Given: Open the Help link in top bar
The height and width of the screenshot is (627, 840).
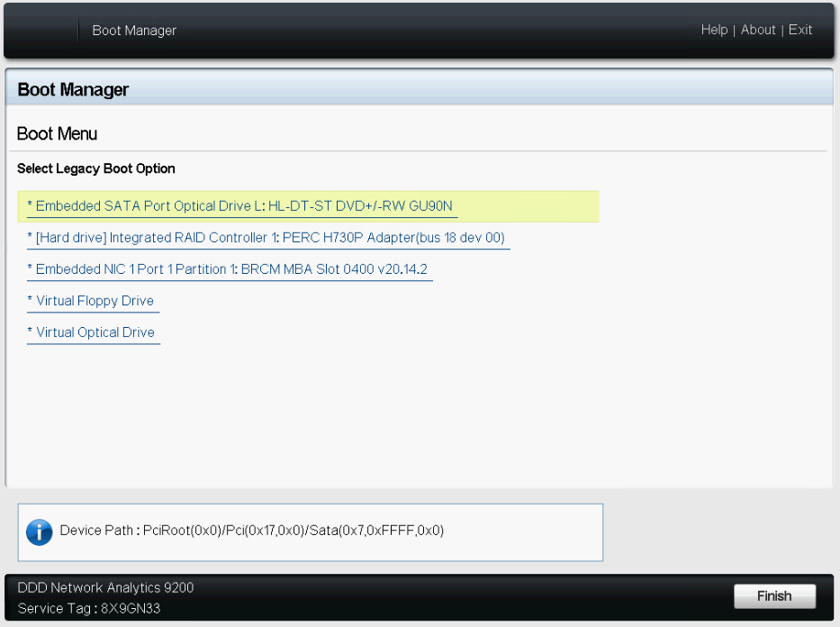Looking at the screenshot, I should coord(714,30).
